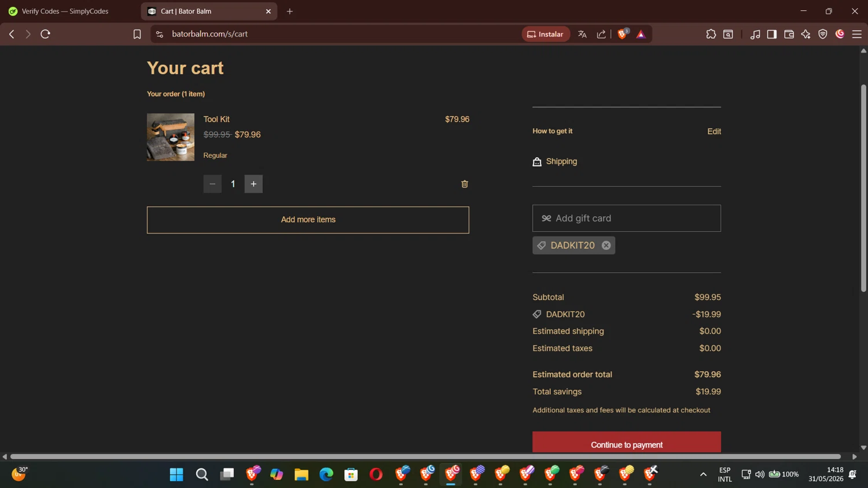Viewport: 868px width, 488px height.
Task: Remove Tool Kit with the trash icon
Action: click(x=465, y=184)
